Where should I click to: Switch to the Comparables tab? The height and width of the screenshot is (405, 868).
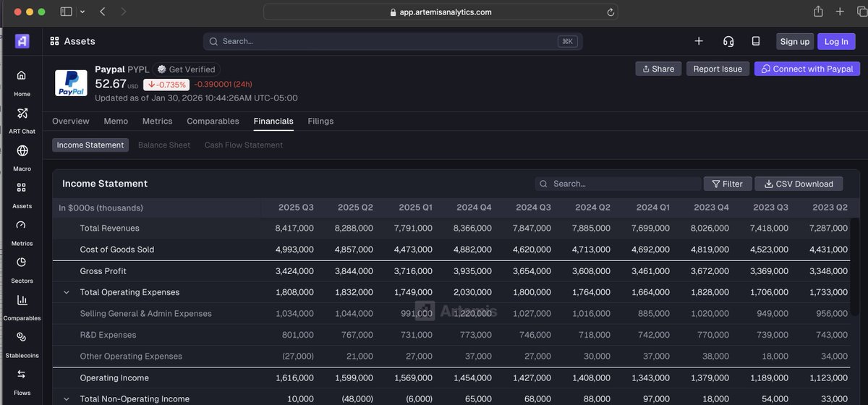(213, 121)
